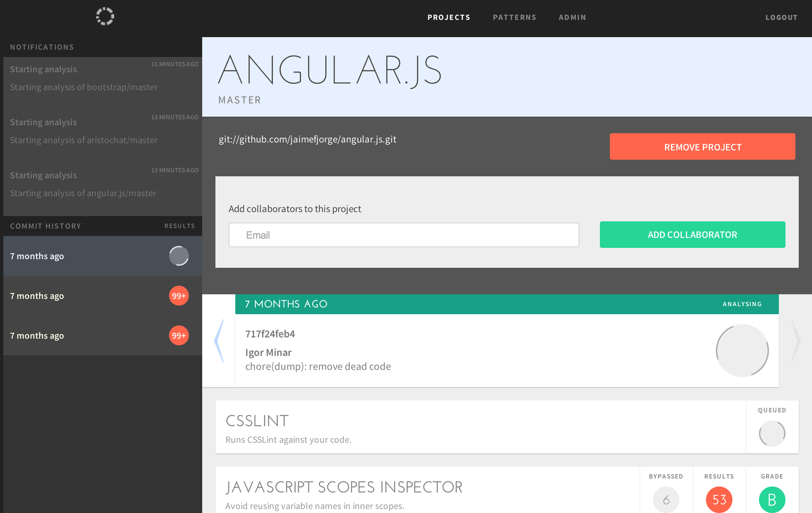
Task: Open the Projects nav item
Action: [x=449, y=17]
